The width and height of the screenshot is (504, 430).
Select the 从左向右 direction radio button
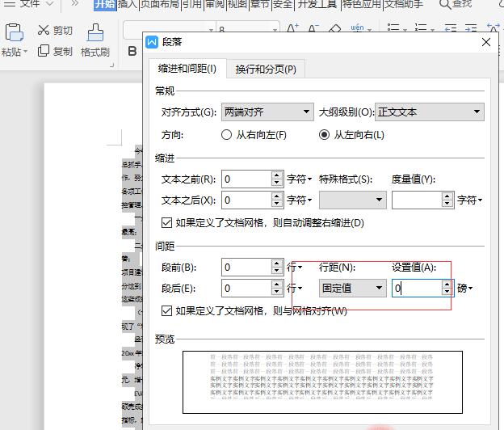point(325,135)
